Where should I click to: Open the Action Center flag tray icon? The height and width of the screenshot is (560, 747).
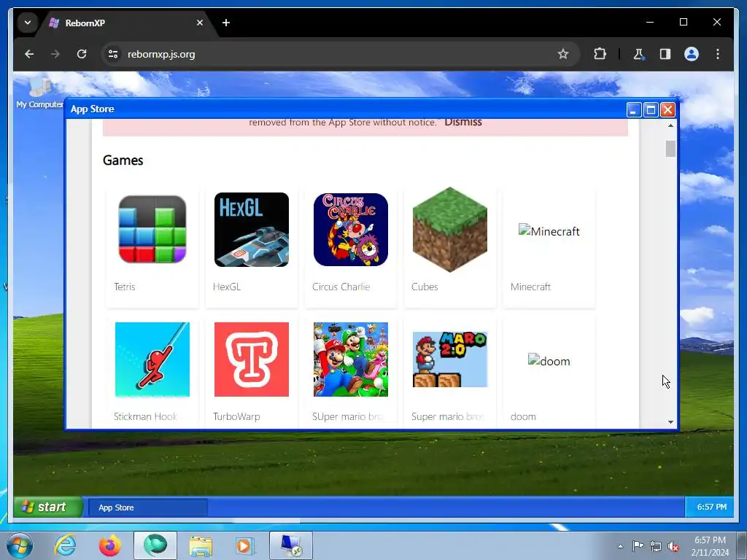click(638, 546)
